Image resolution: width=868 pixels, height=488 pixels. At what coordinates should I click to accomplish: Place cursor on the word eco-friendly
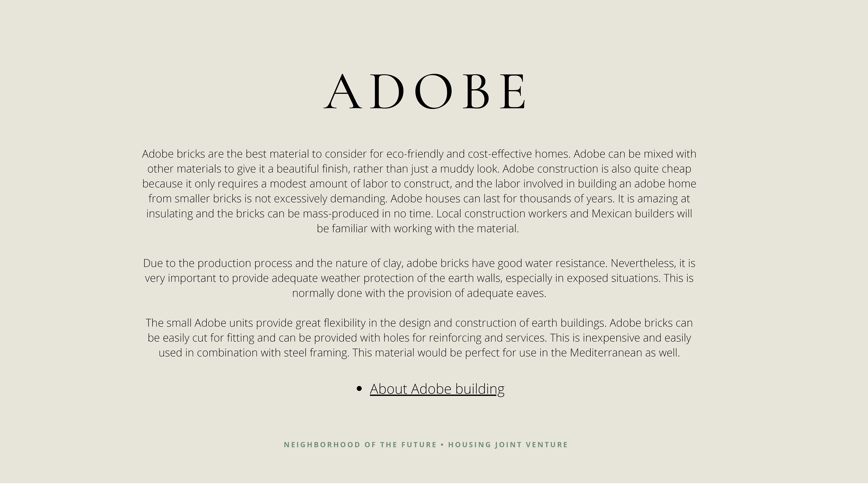click(415, 154)
